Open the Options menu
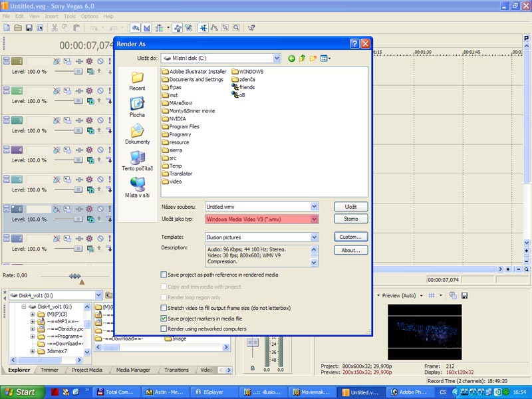Viewport: 532px width, 399px height. click(x=89, y=16)
